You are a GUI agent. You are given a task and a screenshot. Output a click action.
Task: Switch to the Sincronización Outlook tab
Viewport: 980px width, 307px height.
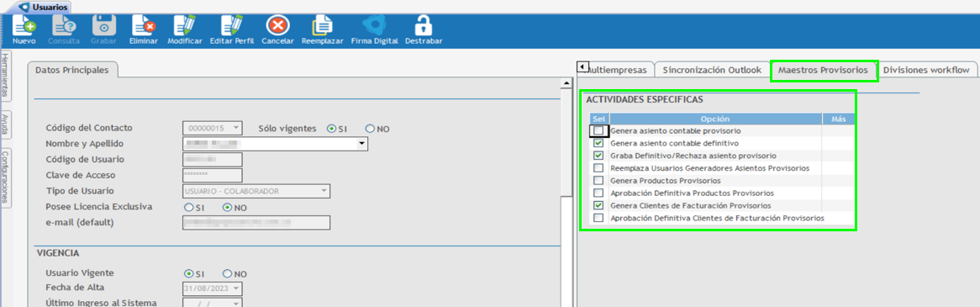click(712, 70)
